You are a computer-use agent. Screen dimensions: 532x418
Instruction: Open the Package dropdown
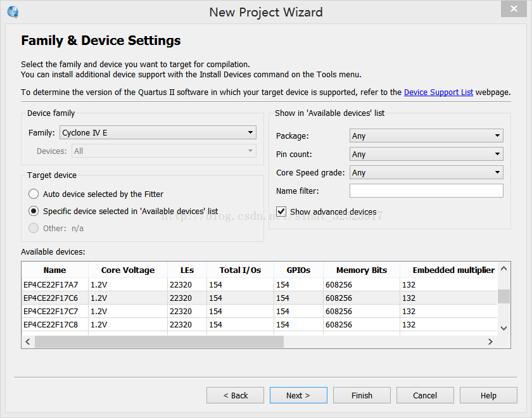pyautogui.click(x=426, y=136)
